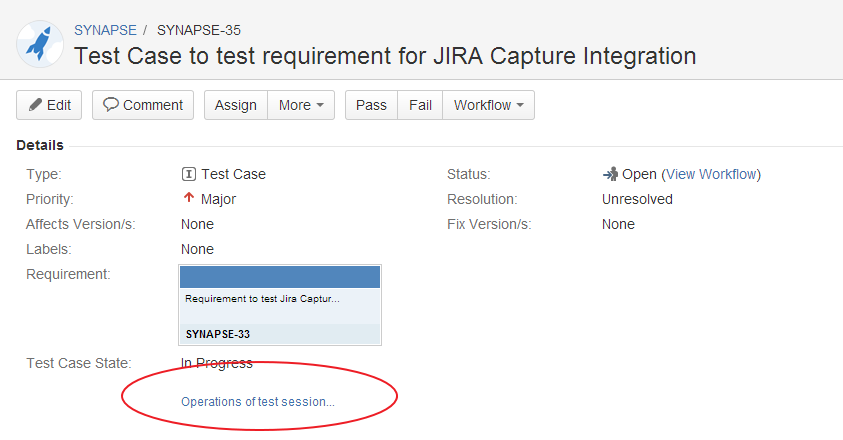The width and height of the screenshot is (843, 440).
Task: Click the 'Unresolved' resolution value
Action: (x=637, y=200)
